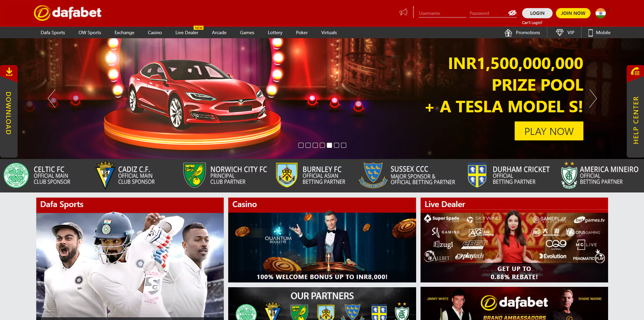Focus the Username input field
The height and width of the screenshot is (320, 644).
pyautogui.click(x=442, y=13)
